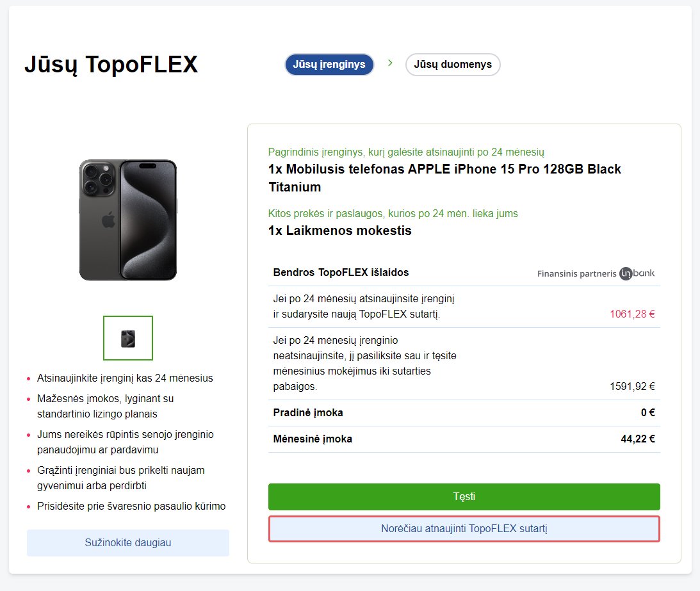This screenshot has height=591, width=700.
Task: Click the inbank logo icon
Action: point(637,273)
